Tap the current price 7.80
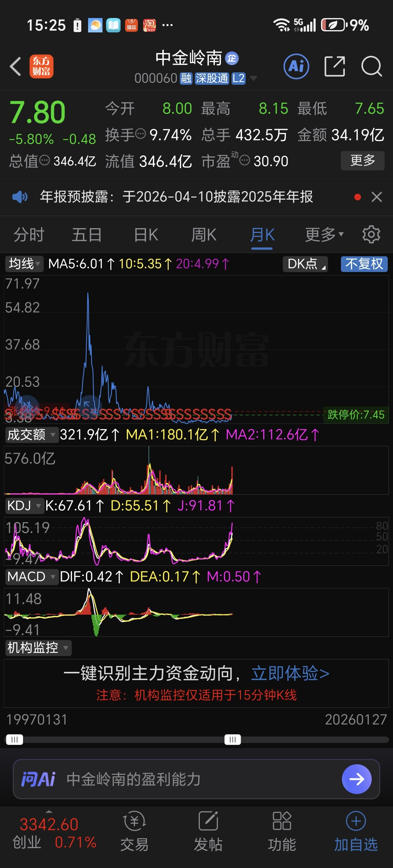Viewport: 393px width, 868px height. (37, 112)
